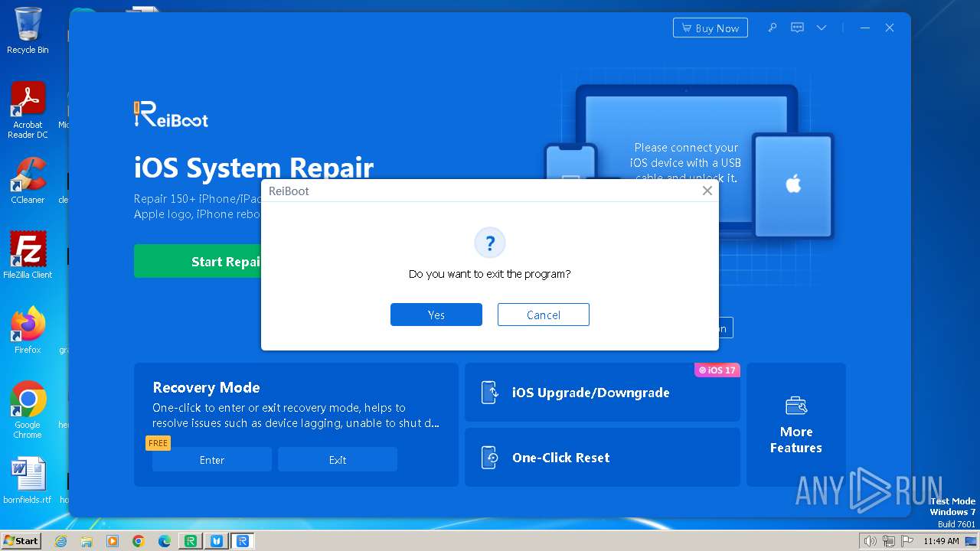Open Google Chrome desktop icon
980x551 pixels.
[28, 410]
